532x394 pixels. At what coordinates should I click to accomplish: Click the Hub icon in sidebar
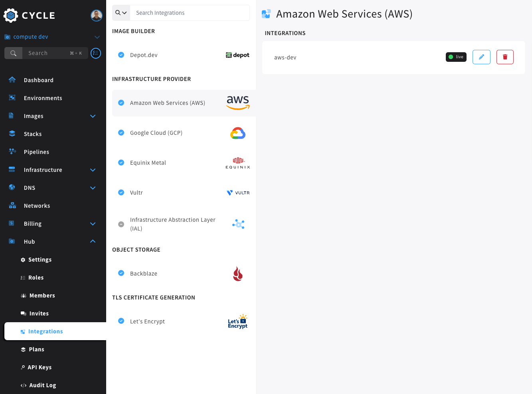[12, 241]
